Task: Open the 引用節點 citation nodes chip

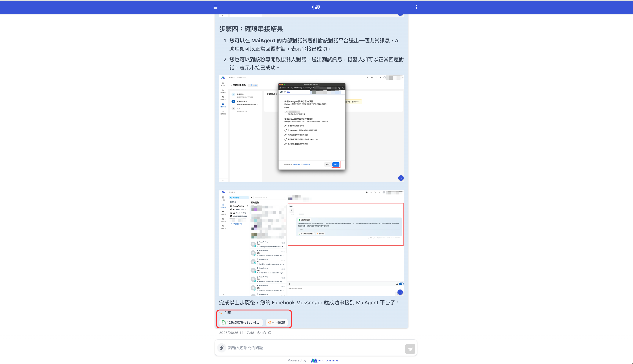Action: (277, 323)
